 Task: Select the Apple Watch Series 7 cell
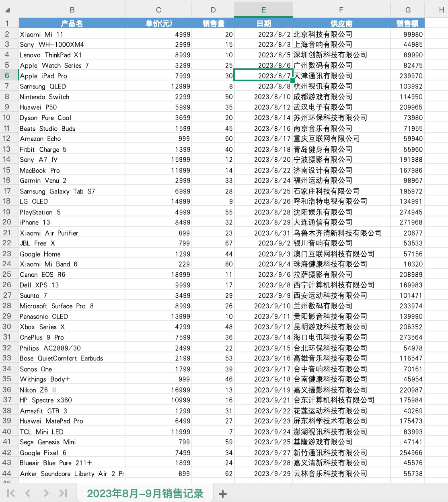72,65
